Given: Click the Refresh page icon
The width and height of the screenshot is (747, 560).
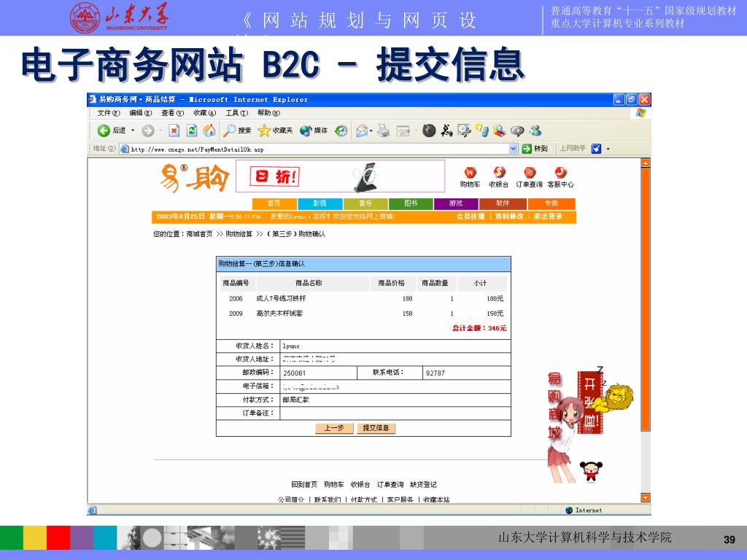Looking at the screenshot, I should click(x=192, y=131).
